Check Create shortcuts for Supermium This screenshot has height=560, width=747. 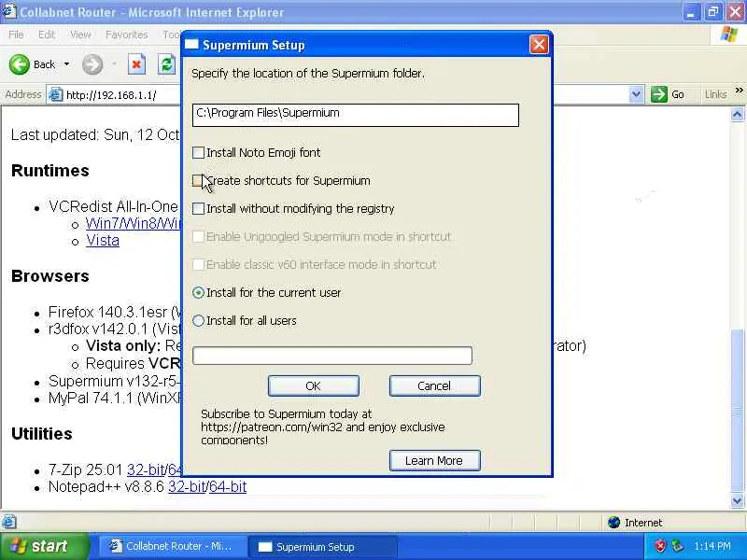(198, 180)
